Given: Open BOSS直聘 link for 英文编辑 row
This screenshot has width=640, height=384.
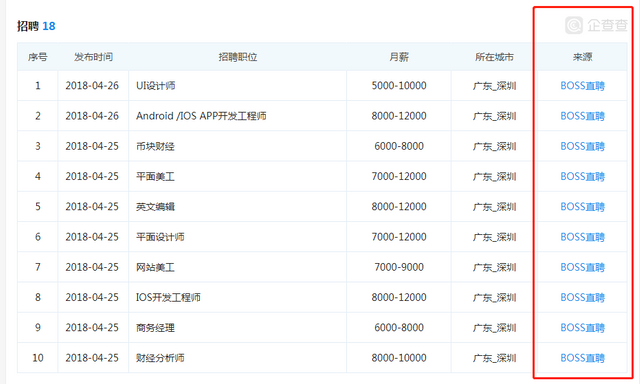Looking at the screenshot, I should click(x=582, y=206).
